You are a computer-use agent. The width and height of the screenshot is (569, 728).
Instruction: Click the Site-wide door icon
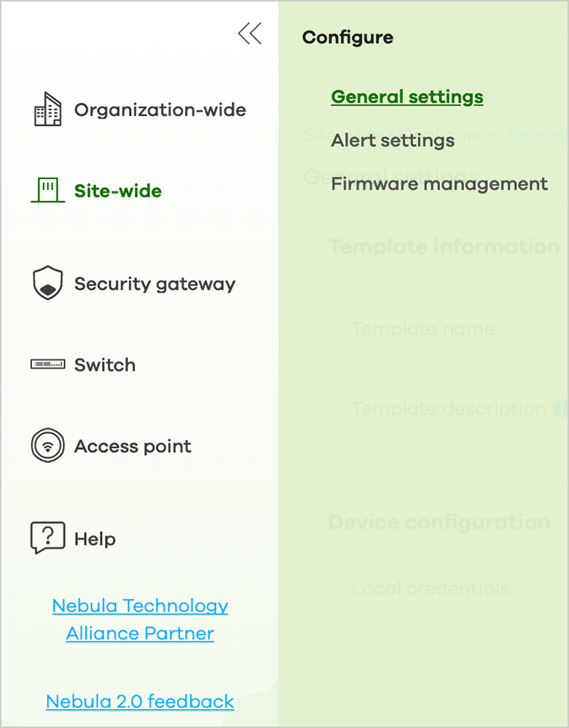point(48,189)
